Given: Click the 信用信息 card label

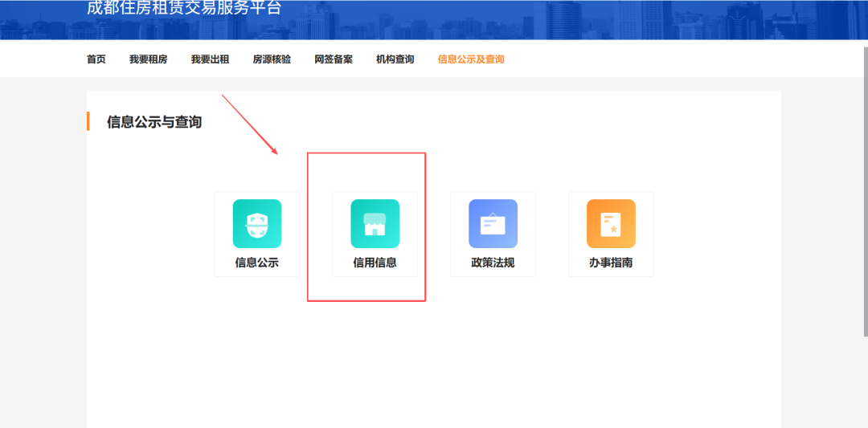Looking at the screenshot, I should coord(375,263).
